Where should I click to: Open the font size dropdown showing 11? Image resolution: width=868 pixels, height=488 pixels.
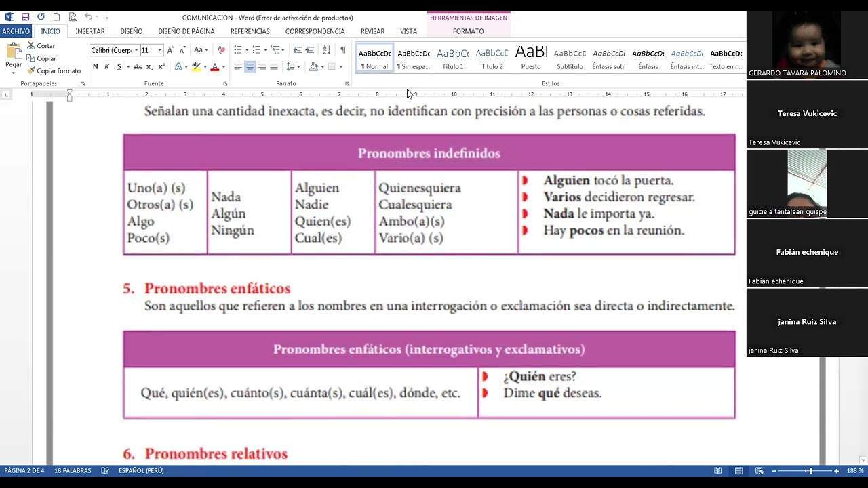pos(159,50)
